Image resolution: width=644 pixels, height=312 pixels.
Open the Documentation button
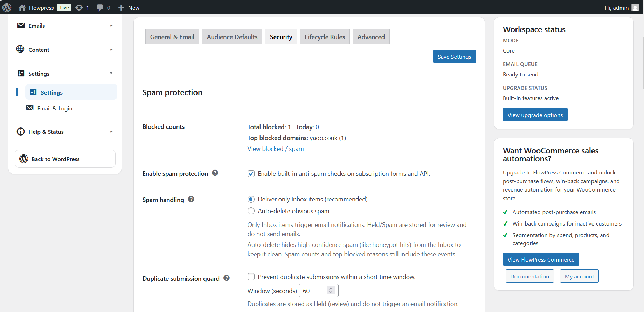(530, 276)
